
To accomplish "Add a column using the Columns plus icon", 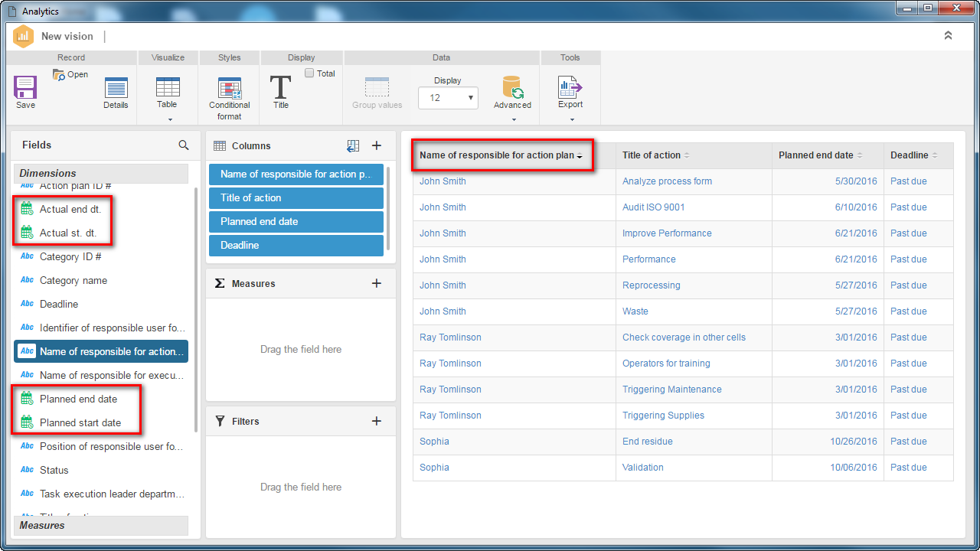I will pos(377,145).
